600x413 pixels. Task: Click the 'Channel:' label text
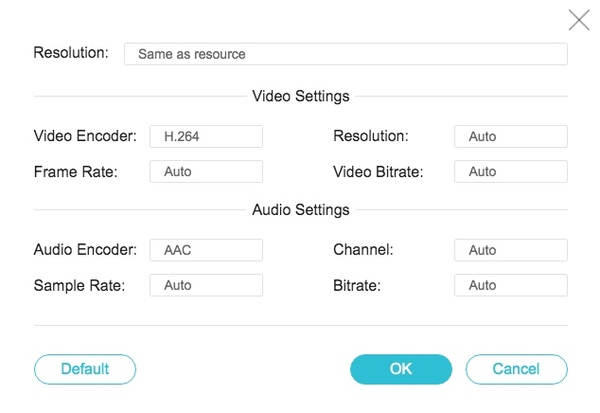pyautogui.click(x=362, y=249)
